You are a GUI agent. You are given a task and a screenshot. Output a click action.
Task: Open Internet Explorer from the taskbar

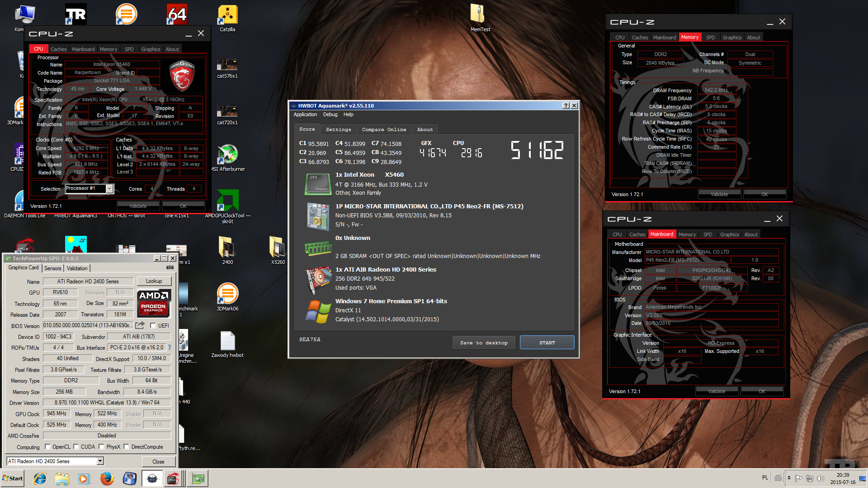40,479
